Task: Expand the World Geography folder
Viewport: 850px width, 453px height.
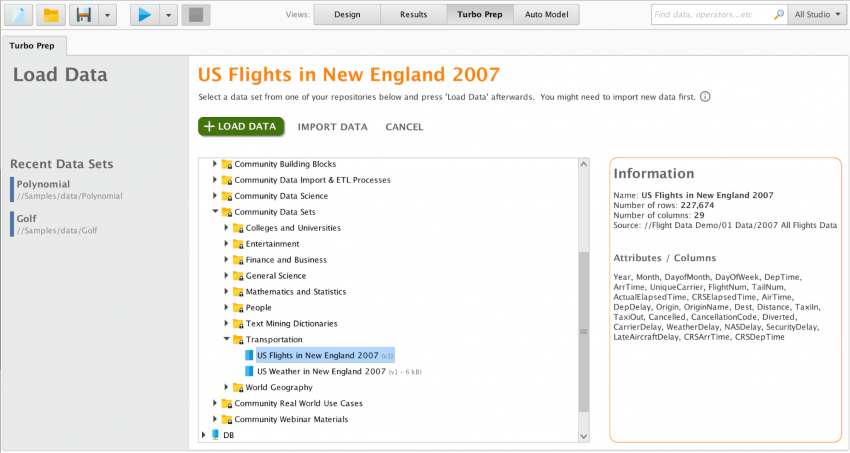Action: click(226, 387)
